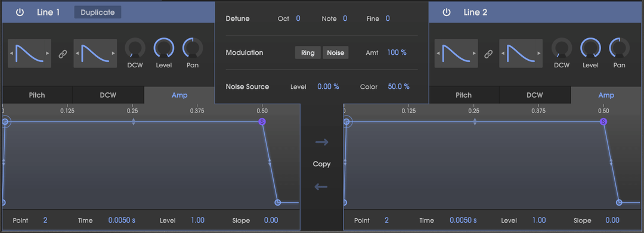Click Line 1 waveform link chain icon
This screenshot has width=644, height=233.
(x=63, y=54)
